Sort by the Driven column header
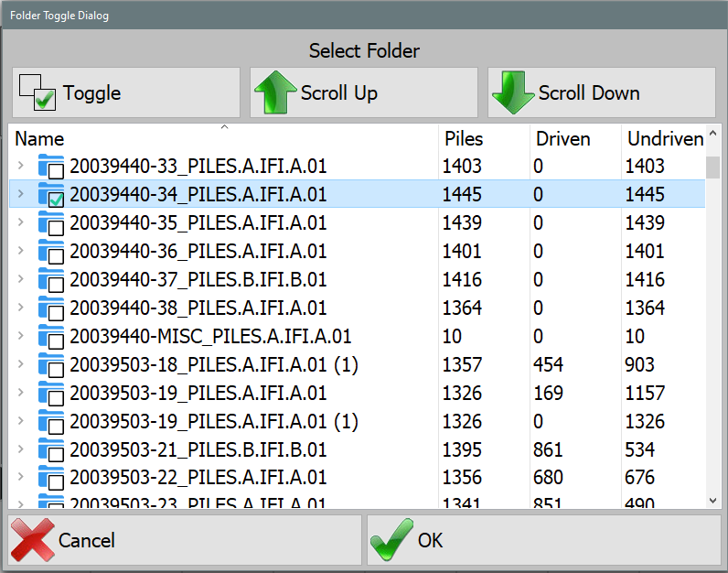 point(575,138)
